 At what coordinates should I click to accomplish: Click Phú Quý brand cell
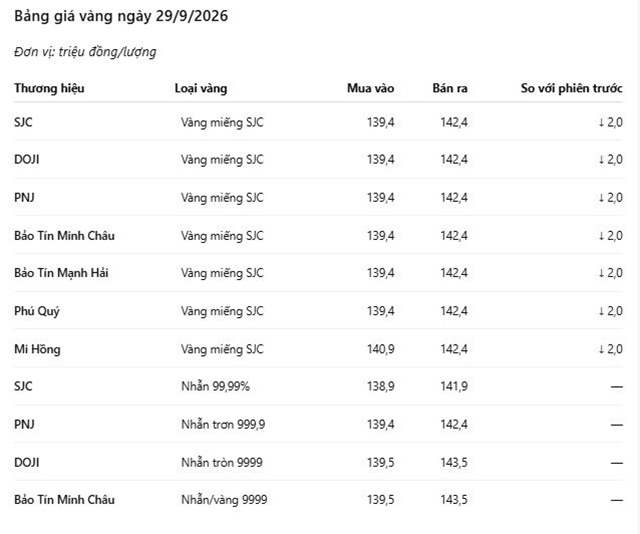(x=37, y=311)
